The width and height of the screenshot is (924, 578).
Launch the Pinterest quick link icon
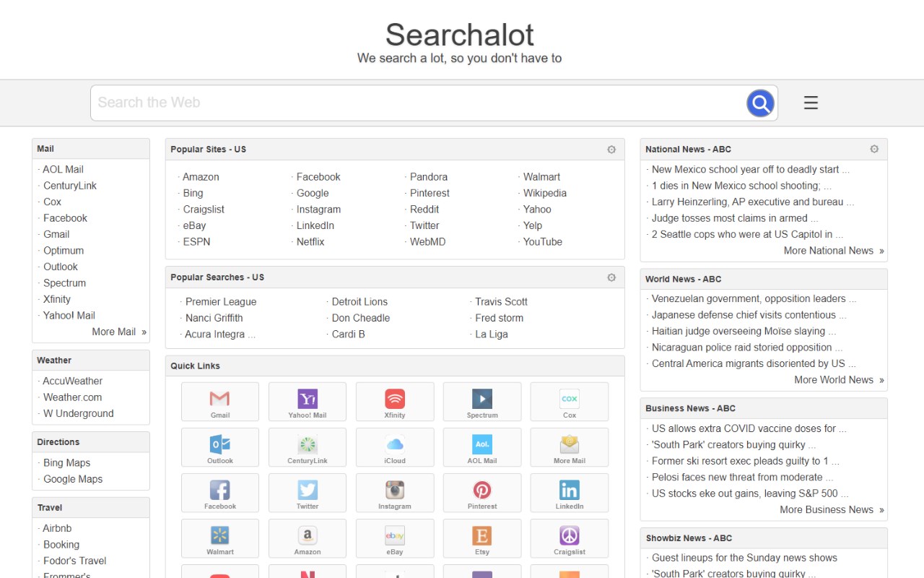pyautogui.click(x=482, y=492)
